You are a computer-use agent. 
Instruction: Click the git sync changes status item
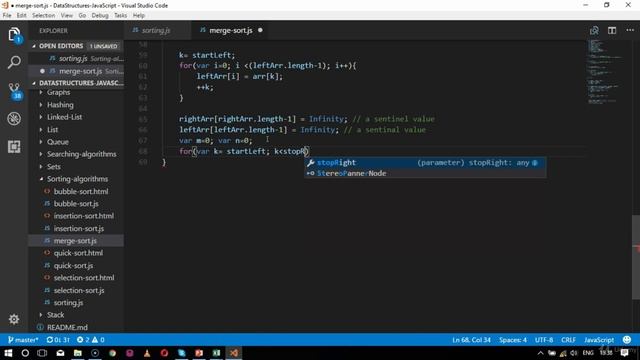(x=58, y=340)
